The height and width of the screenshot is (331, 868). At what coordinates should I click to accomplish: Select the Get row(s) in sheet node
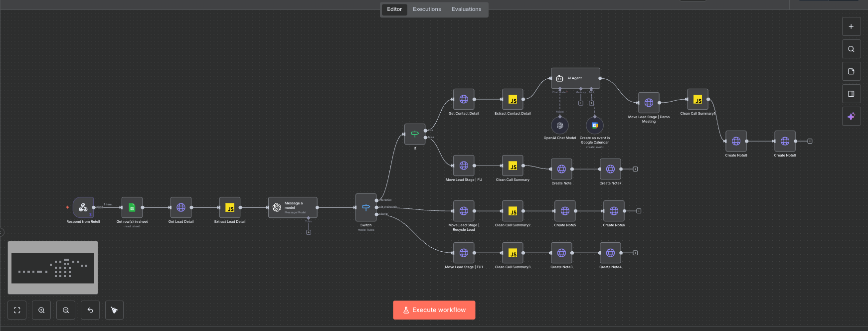click(x=132, y=207)
